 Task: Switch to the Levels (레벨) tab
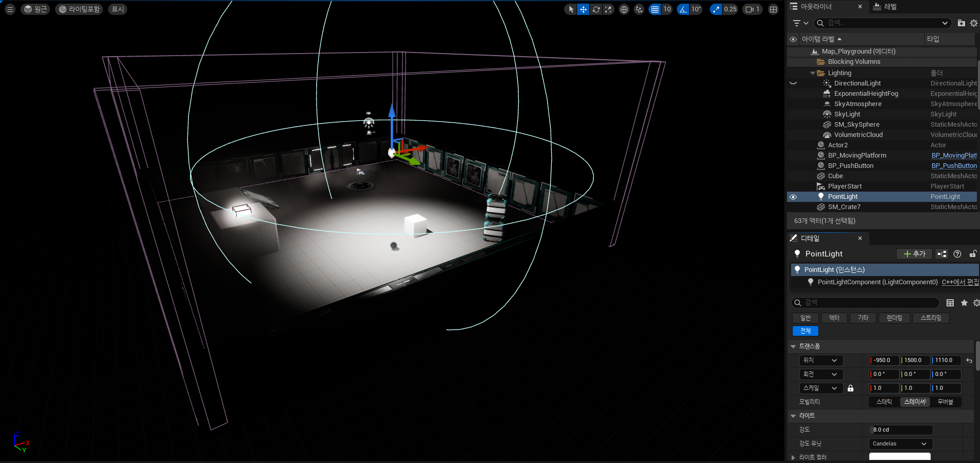885,7
